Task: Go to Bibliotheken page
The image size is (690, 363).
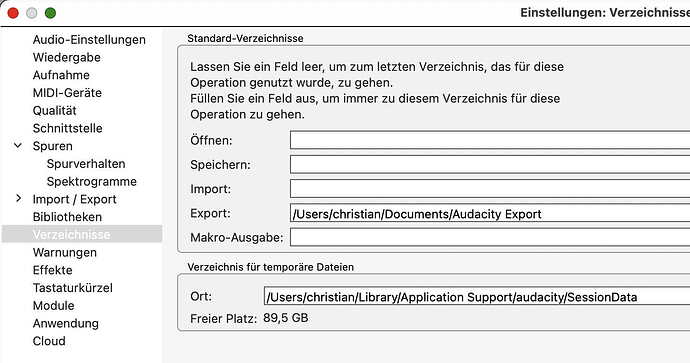Action: pos(67,217)
